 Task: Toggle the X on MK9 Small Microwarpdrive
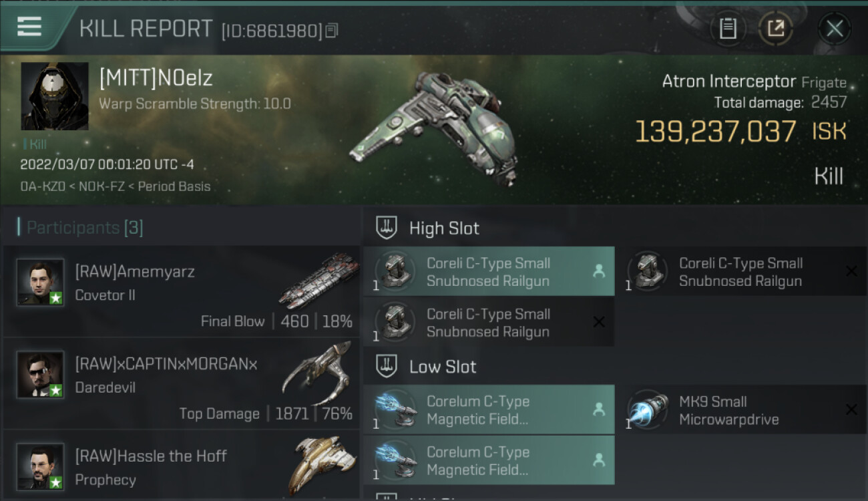(851, 409)
